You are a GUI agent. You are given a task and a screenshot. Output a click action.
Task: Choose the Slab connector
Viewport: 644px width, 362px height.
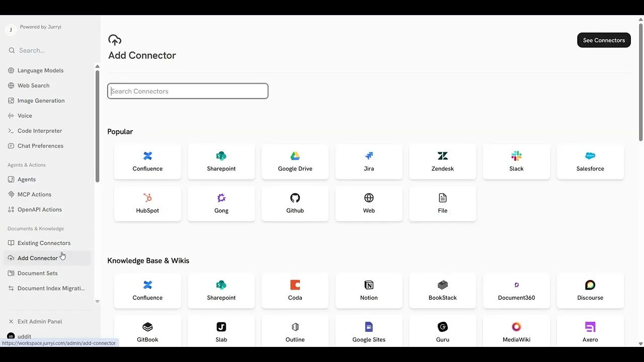coord(221,331)
